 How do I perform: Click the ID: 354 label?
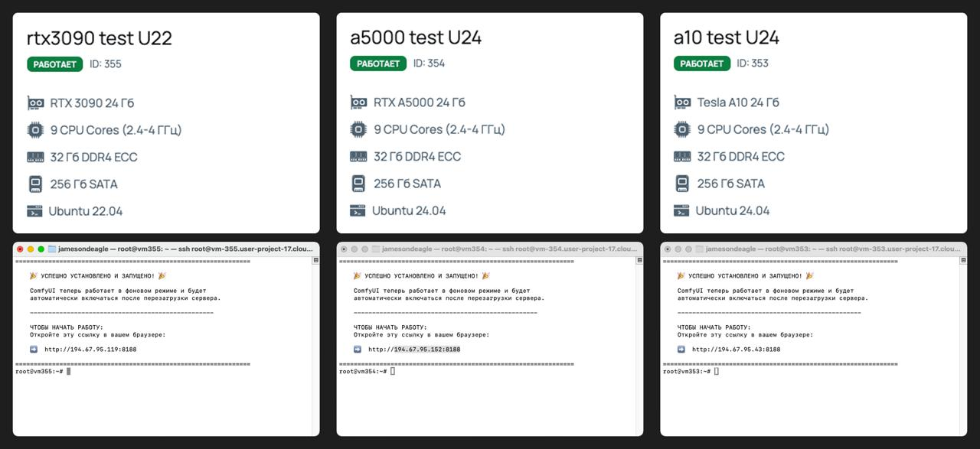click(429, 63)
